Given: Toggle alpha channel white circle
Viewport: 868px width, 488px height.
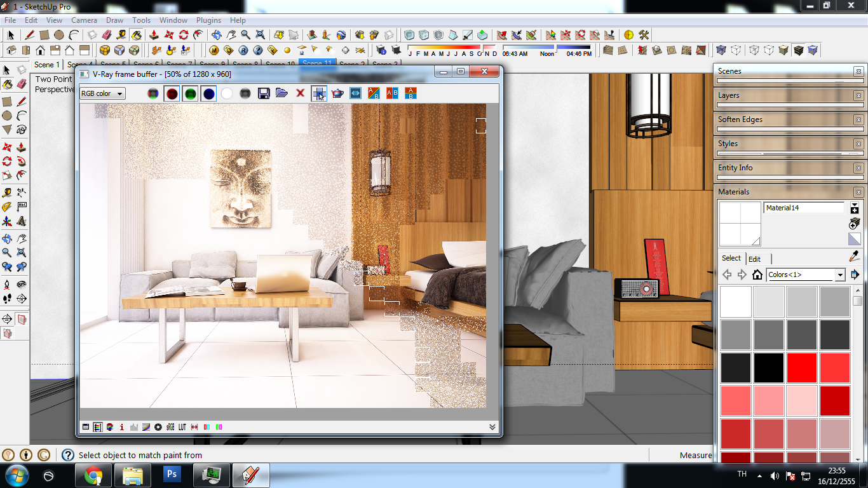Looking at the screenshot, I should pos(227,93).
